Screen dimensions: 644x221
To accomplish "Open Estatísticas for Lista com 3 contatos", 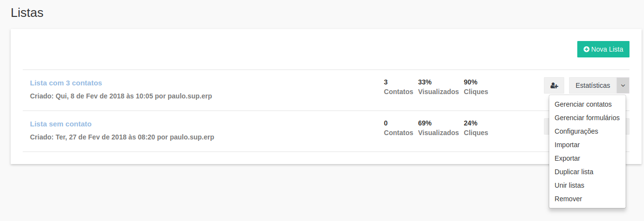I will pyautogui.click(x=593, y=85).
